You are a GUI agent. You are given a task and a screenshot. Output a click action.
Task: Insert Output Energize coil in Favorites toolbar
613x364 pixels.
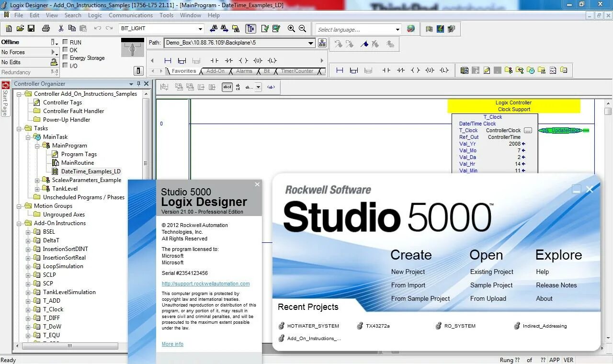coord(243,61)
